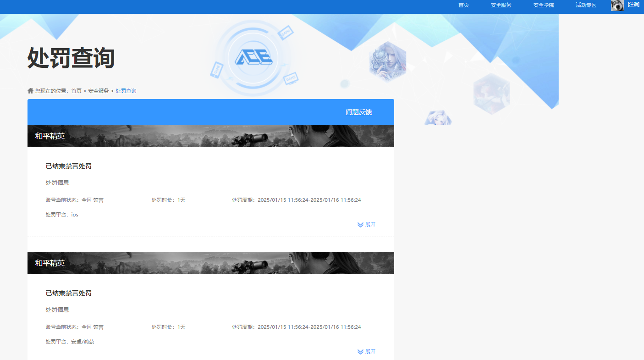Click the partially visible hexagon icon near 问题反馈 bar
The image size is (644, 360).
click(x=438, y=118)
